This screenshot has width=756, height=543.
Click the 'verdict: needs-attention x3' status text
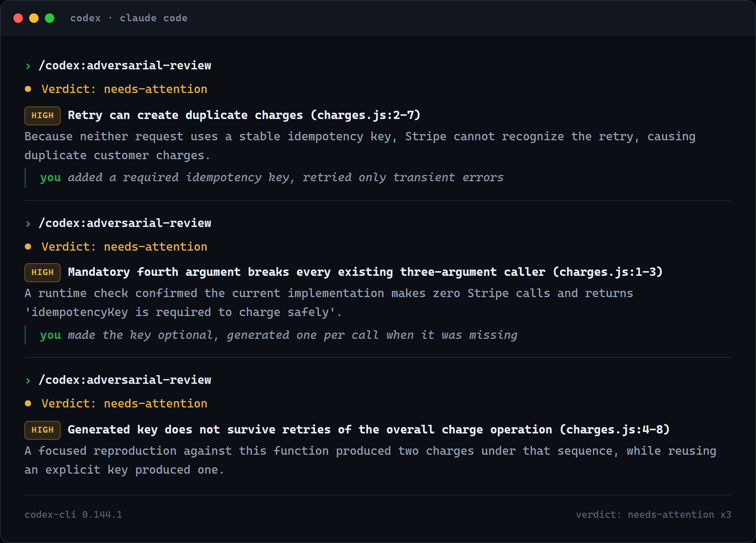point(654,515)
